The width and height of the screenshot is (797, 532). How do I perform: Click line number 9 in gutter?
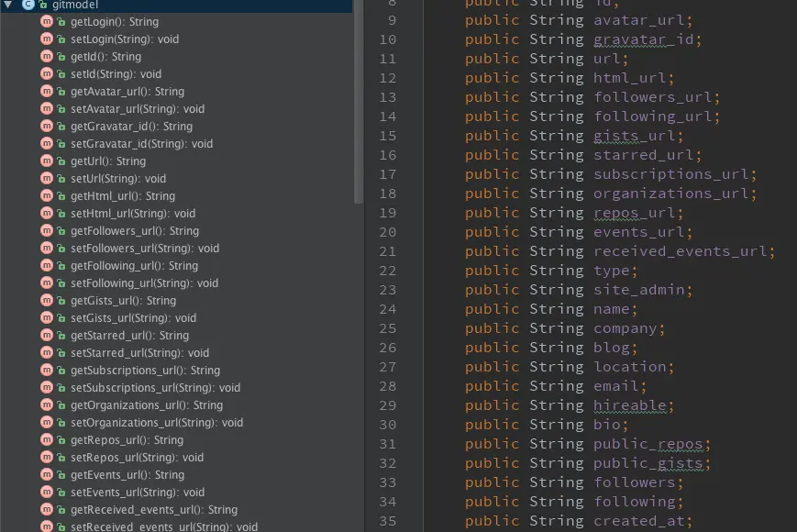coord(392,20)
